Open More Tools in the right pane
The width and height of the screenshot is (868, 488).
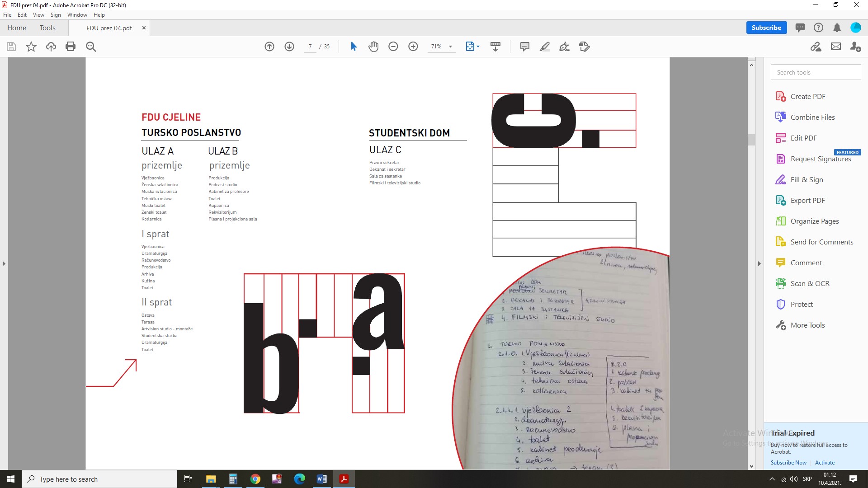(x=807, y=325)
